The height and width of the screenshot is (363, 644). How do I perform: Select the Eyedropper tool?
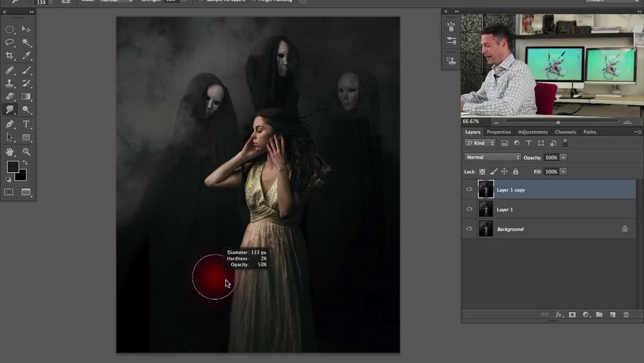pos(26,55)
